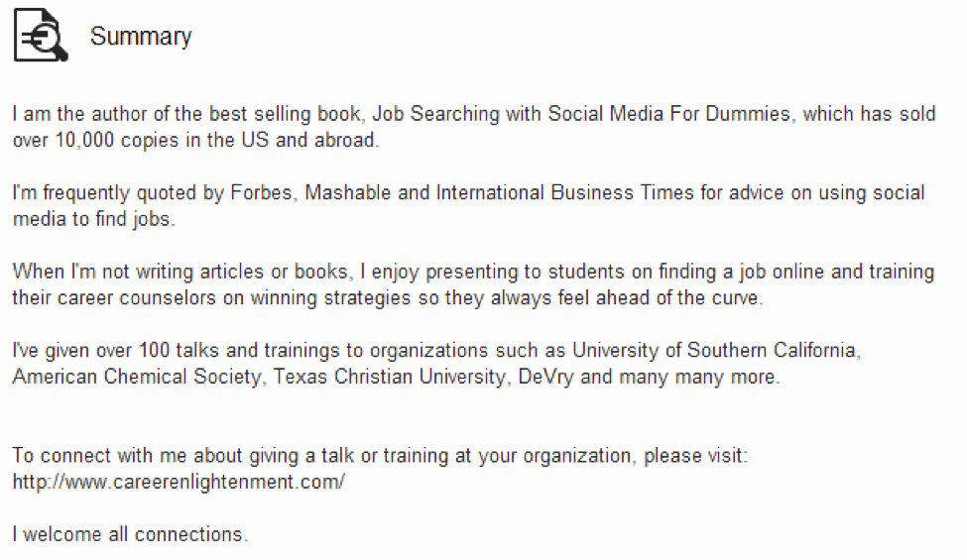Viewport: 967px width, 560px height.
Task: Click 'I welcome all connections' text
Action: [130, 534]
